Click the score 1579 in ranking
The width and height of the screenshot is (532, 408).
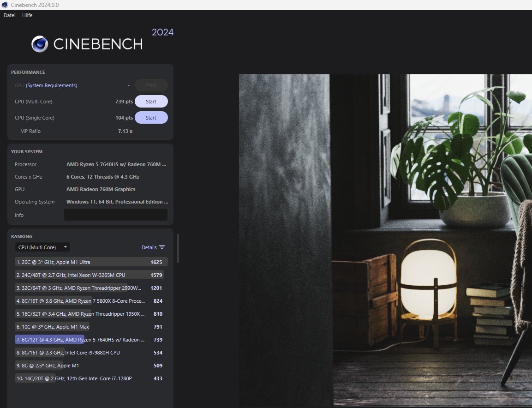click(156, 275)
